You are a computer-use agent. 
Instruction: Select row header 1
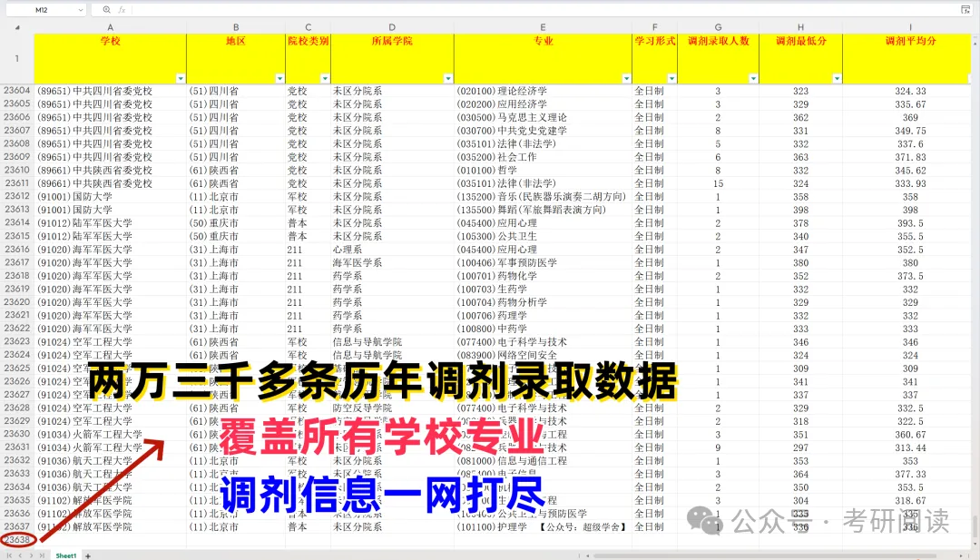(17, 58)
